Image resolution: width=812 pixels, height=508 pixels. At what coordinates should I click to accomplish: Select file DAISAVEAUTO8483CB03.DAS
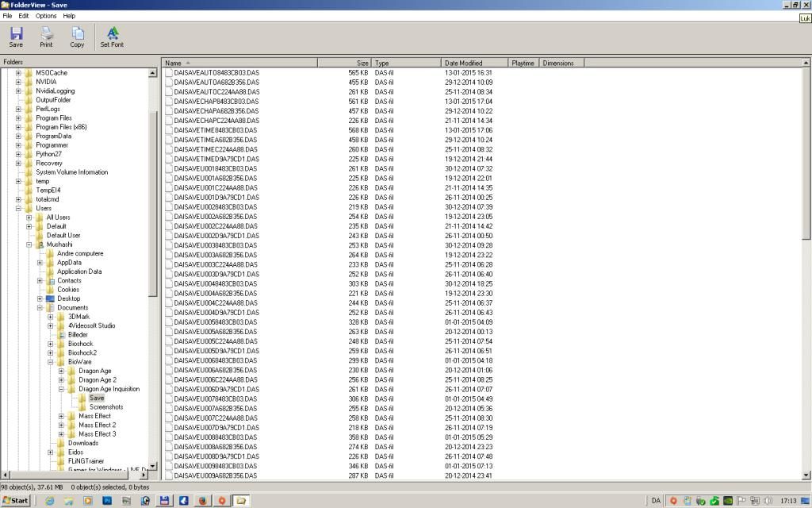click(216, 73)
